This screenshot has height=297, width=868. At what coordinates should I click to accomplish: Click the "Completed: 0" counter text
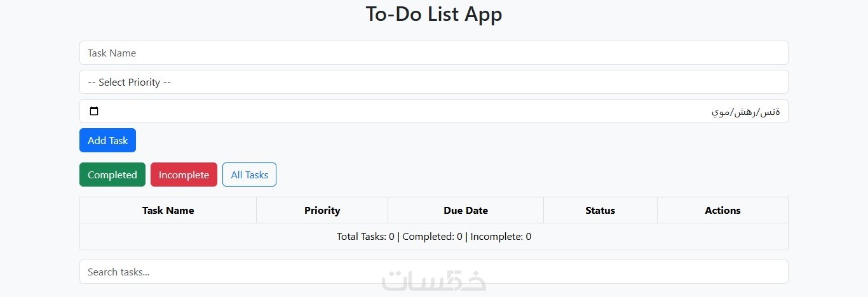[x=432, y=237]
